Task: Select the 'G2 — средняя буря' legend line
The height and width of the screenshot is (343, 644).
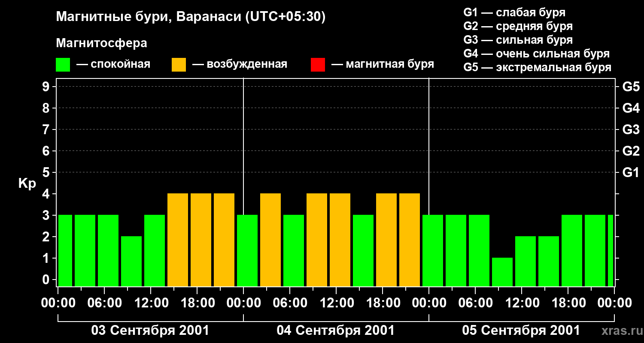Action: [518, 26]
